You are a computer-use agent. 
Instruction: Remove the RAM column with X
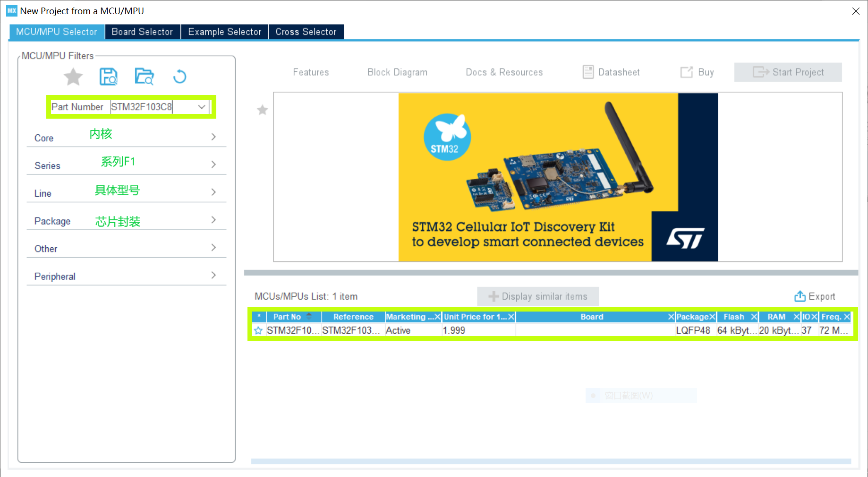pyautogui.click(x=796, y=317)
